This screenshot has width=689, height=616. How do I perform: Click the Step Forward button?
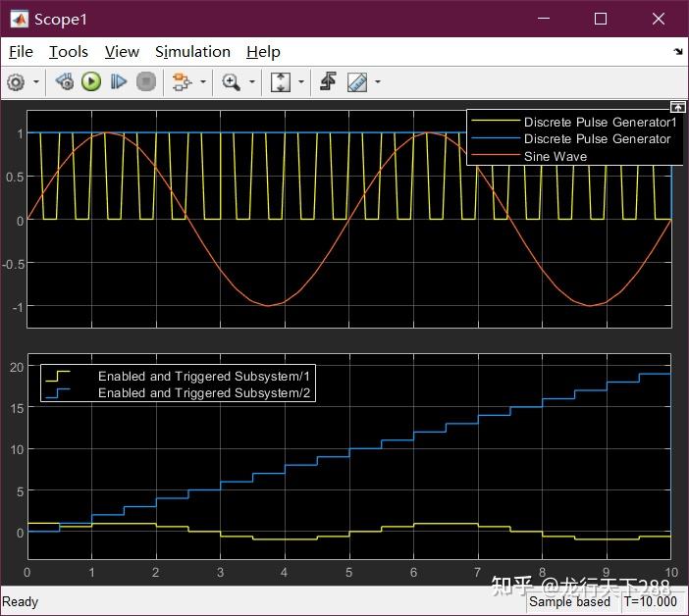tap(119, 82)
